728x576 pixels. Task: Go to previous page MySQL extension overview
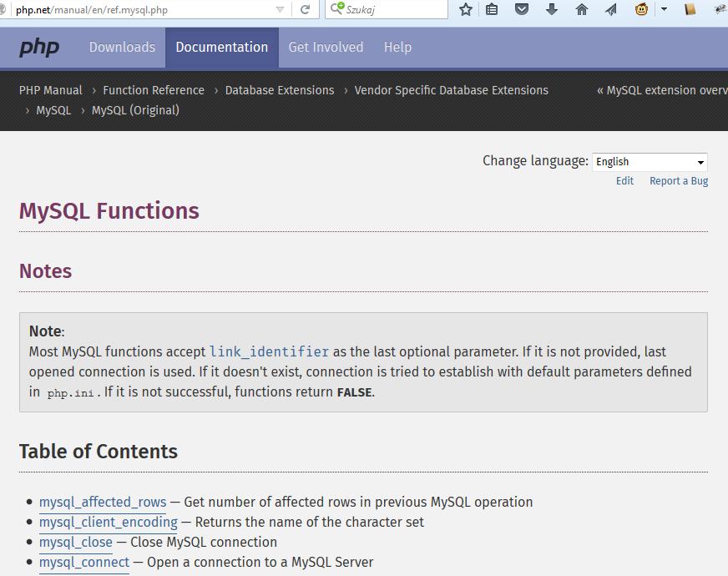(x=663, y=90)
